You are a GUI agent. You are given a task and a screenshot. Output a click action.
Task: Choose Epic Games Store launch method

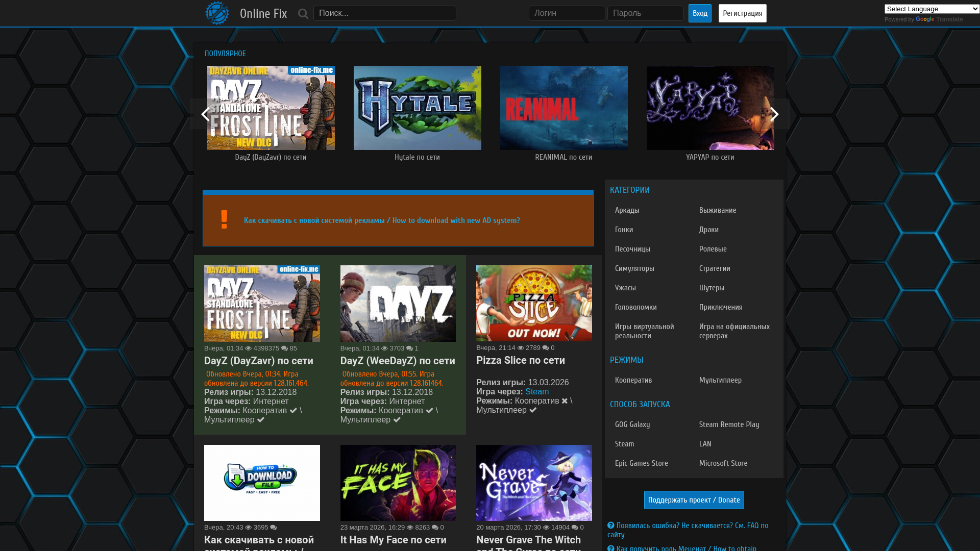tap(641, 463)
